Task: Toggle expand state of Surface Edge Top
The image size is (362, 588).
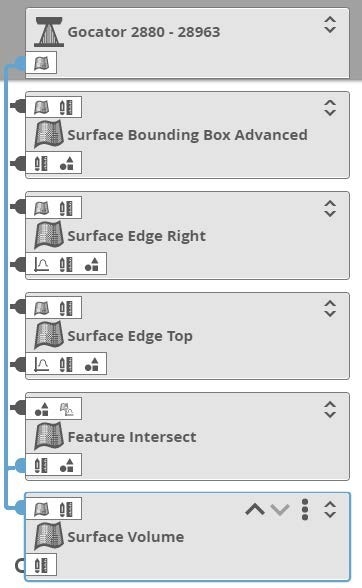Action: pos(330,309)
